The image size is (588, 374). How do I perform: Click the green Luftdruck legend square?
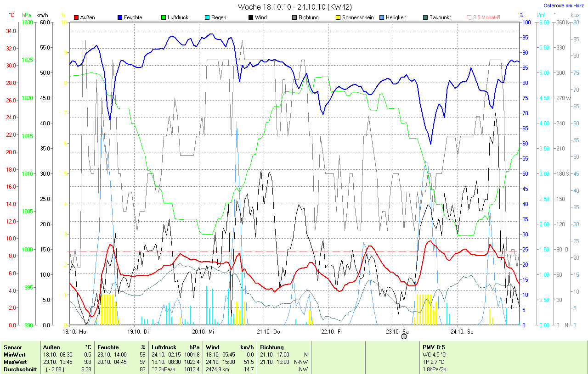(164, 17)
